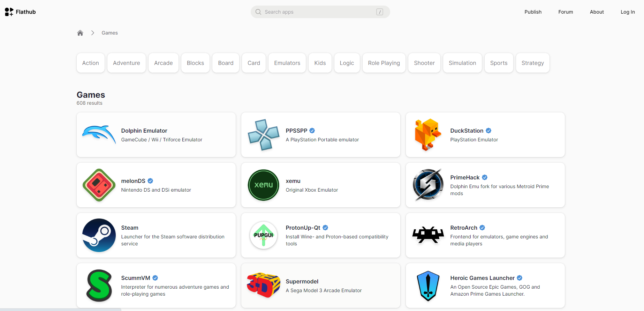The image size is (644, 311).
Task: Select the Adventure category
Action: [x=127, y=63]
